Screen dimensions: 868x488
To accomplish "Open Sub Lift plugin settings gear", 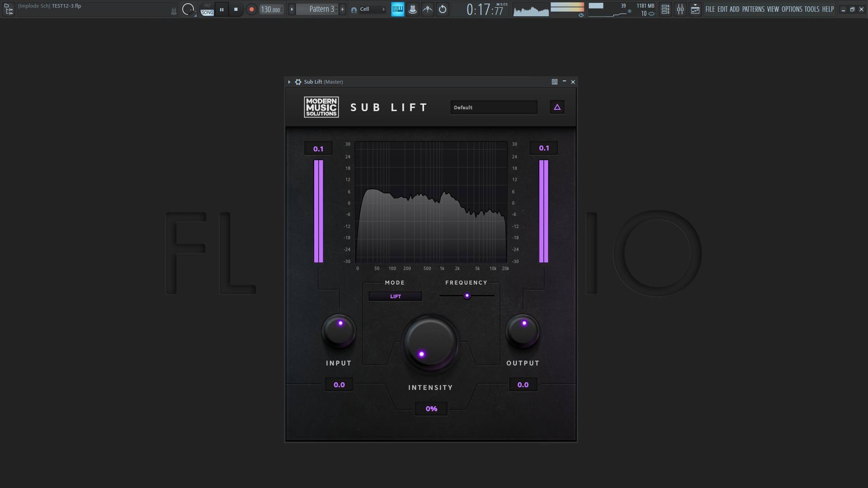I will click(x=298, y=82).
